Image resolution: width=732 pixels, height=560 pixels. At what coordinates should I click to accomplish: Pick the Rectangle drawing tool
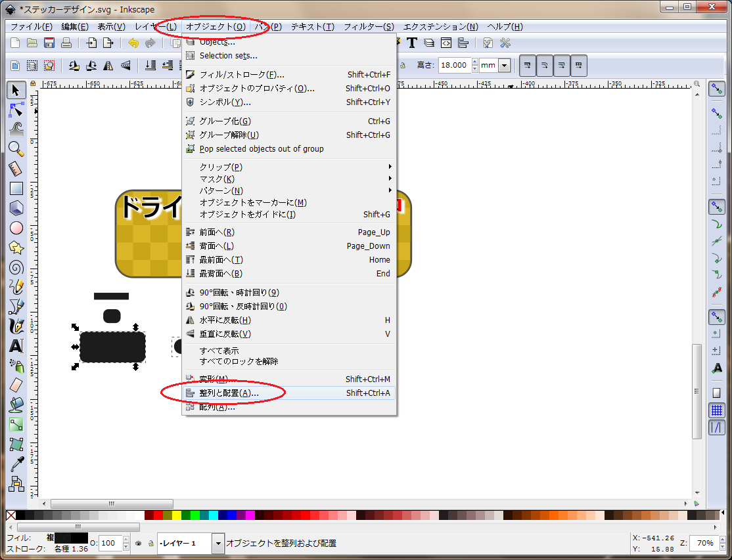click(16, 188)
